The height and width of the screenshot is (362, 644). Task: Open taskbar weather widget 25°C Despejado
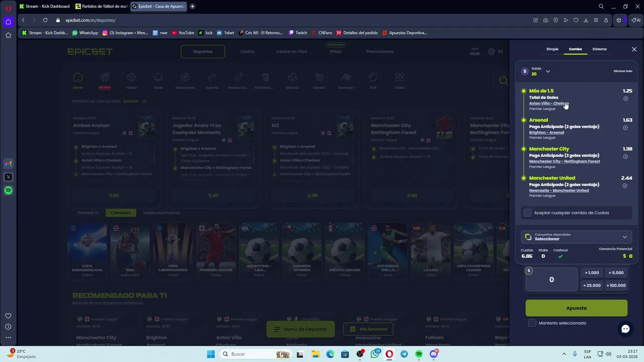point(21,354)
